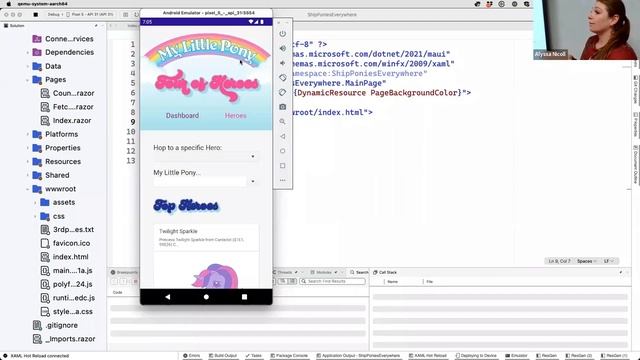Click the emulator volume down icon
Screen dimensions: 640x360
282,63
